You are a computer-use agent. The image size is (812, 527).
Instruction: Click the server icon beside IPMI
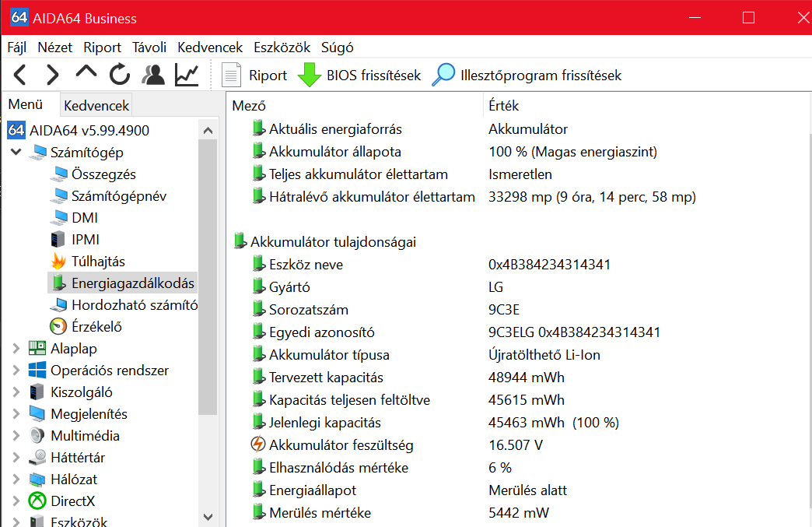(58, 240)
